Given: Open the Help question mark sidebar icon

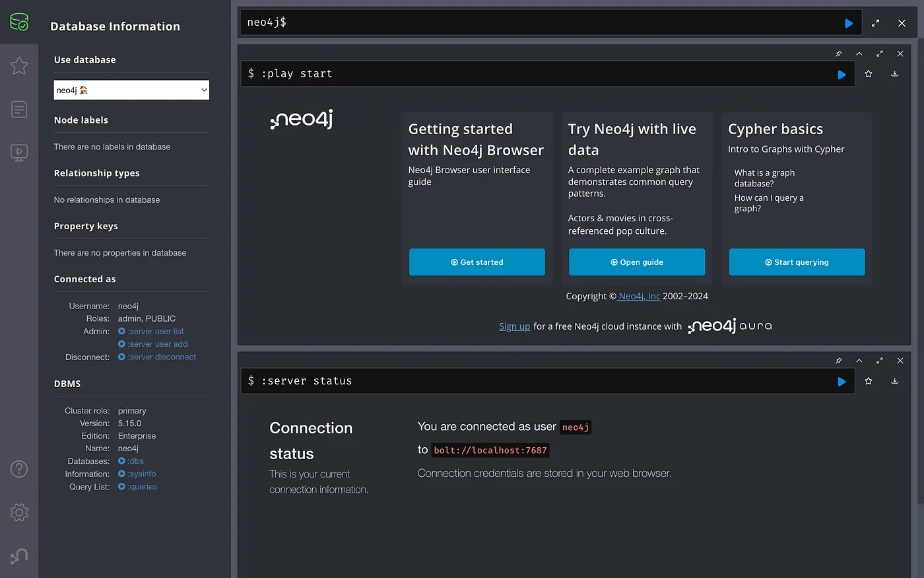Looking at the screenshot, I should click(x=19, y=469).
